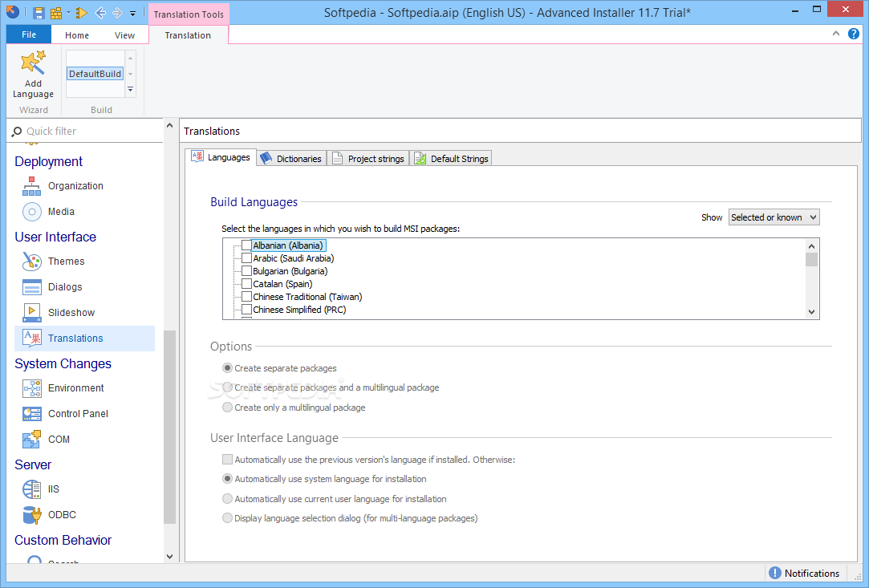
Task: Go forward using the right arrow icon
Action: pyautogui.click(x=117, y=13)
